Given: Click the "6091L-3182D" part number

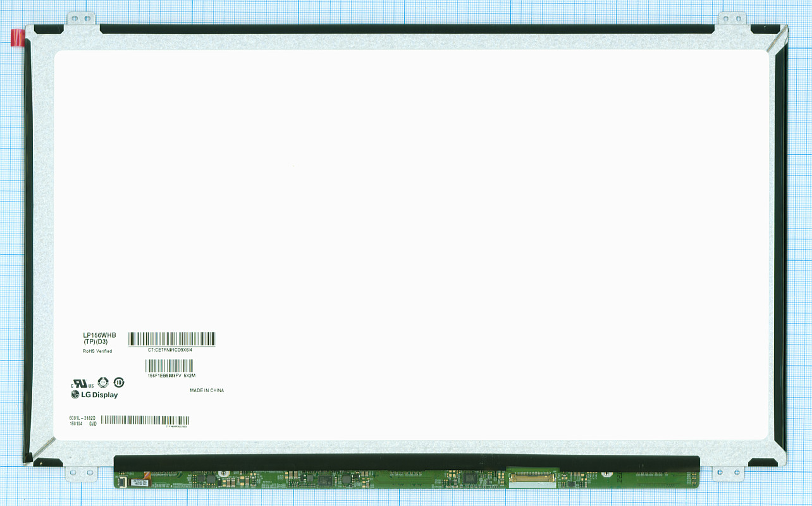Looking at the screenshot, I should click(x=82, y=418).
